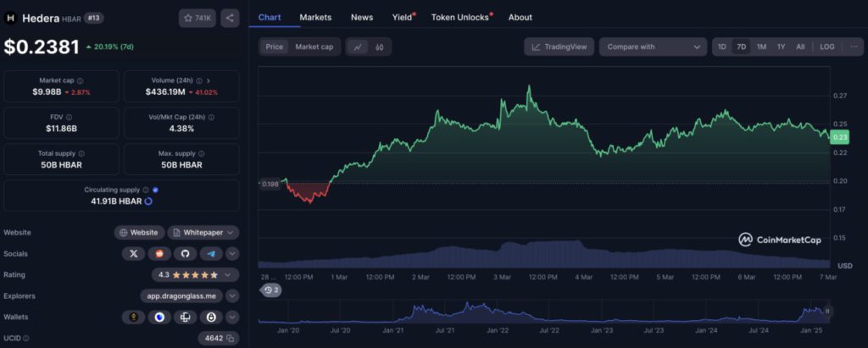This screenshot has height=348, width=868.
Task: Select the 1D time range
Action: point(722,47)
